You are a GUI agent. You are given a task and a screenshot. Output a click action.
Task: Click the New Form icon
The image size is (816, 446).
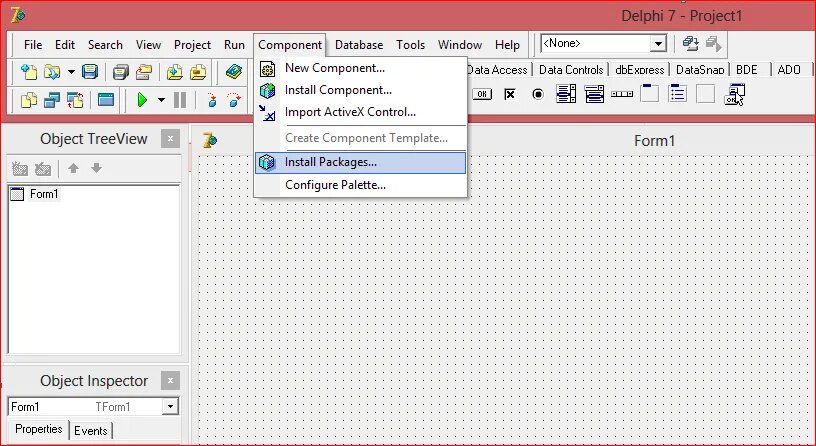pyautogui.click(x=106, y=99)
